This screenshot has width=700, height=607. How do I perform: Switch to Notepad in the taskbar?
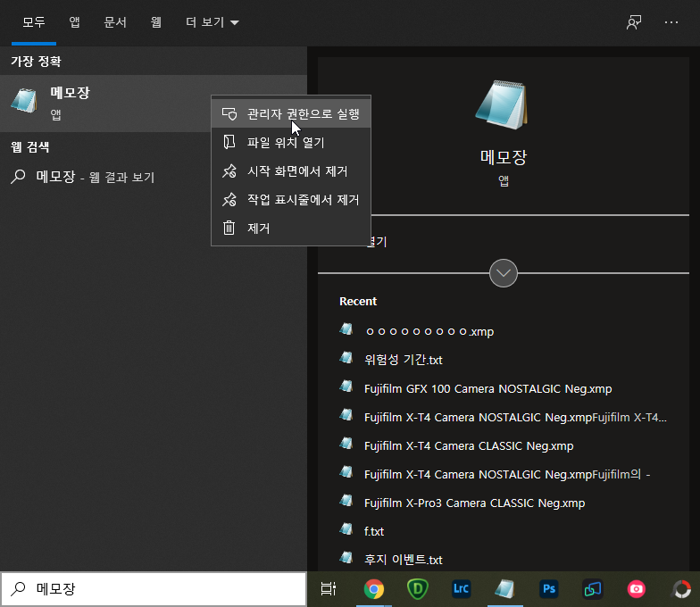click(x=505, y=589)
